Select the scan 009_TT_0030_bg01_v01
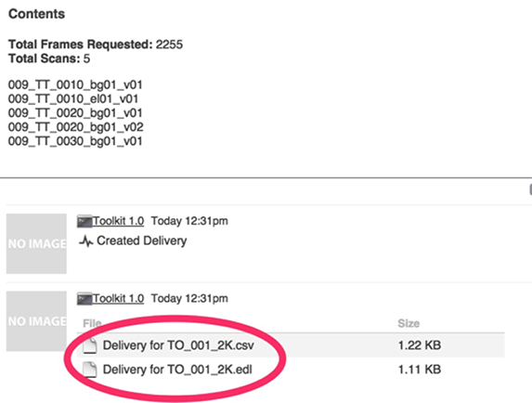 tap(75, 141)
